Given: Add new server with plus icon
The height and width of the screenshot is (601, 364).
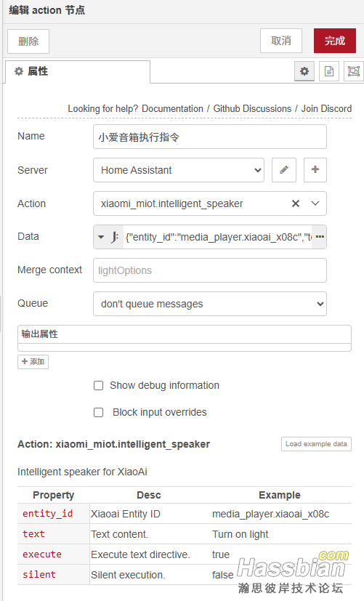Looking at the screenshot, I should 315,170.
